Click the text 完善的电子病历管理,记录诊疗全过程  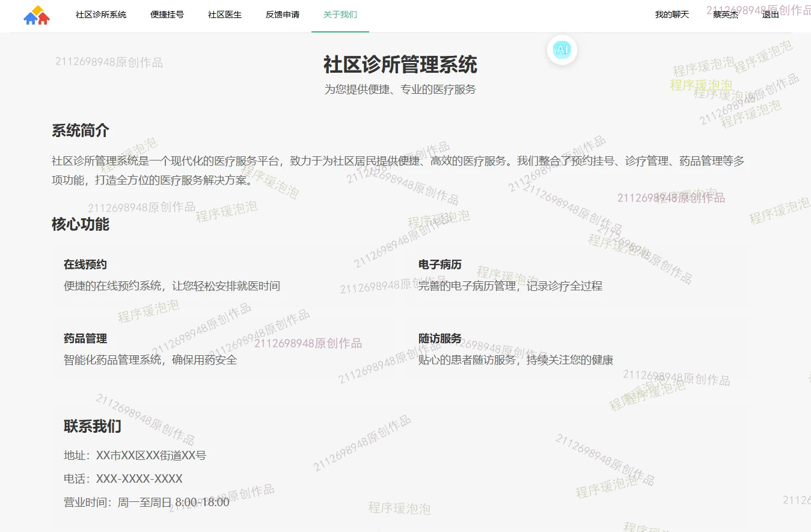(x=510, y=286)
